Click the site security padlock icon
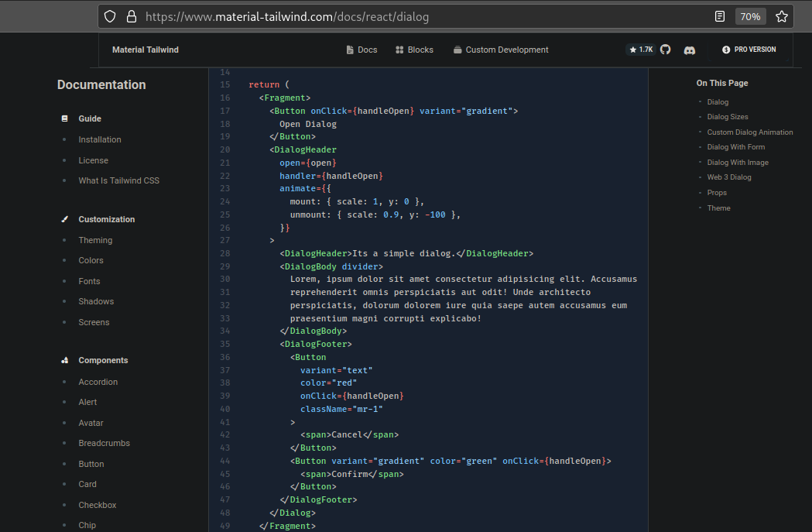The width and height of the screenshot is (812, 532). point(131,15)
